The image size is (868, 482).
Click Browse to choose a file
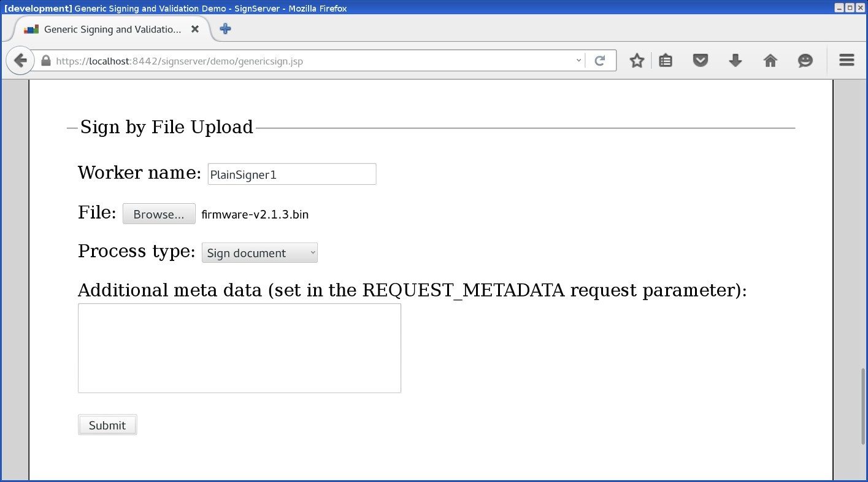point(158,214)
